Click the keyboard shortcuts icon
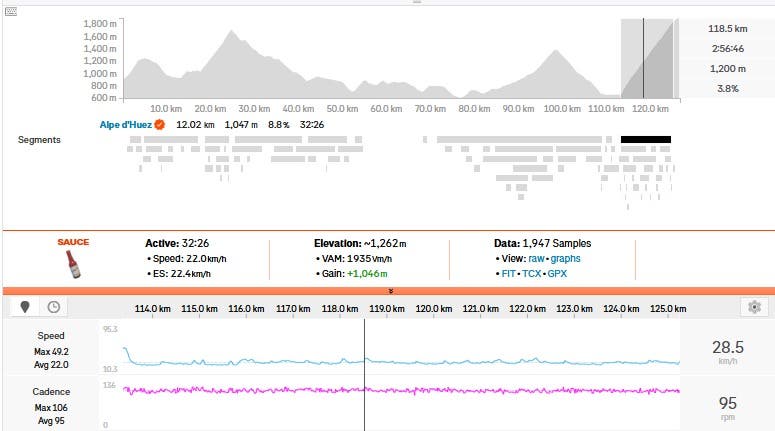The image size is (775, 431). click(x=11, y=11)
